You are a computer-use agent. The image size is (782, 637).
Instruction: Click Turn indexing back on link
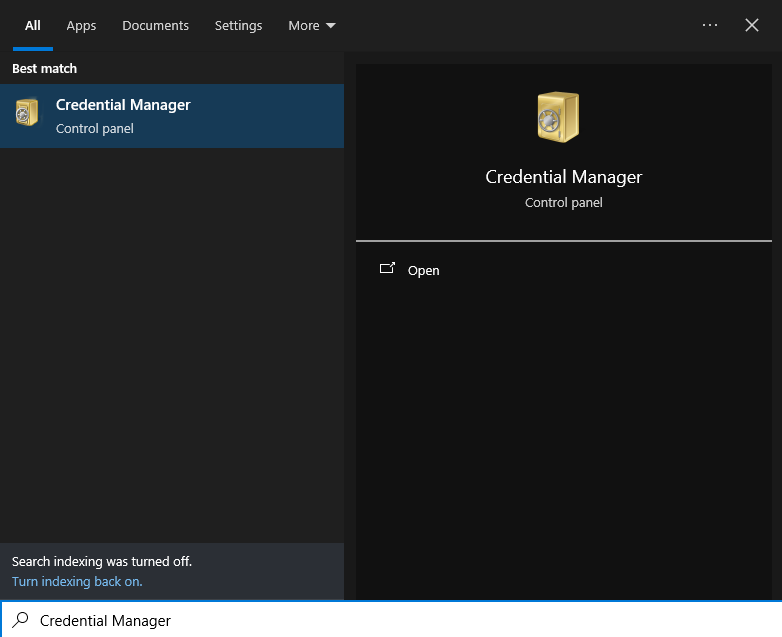coord(77,581)
